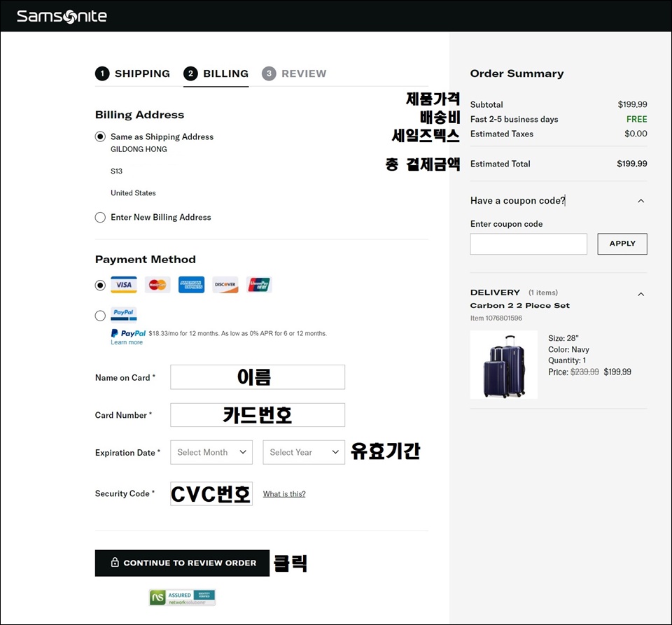The image size is (672, 625).
Task: Collapse the coupon code section chevron
Action: [x=640, y=201]
